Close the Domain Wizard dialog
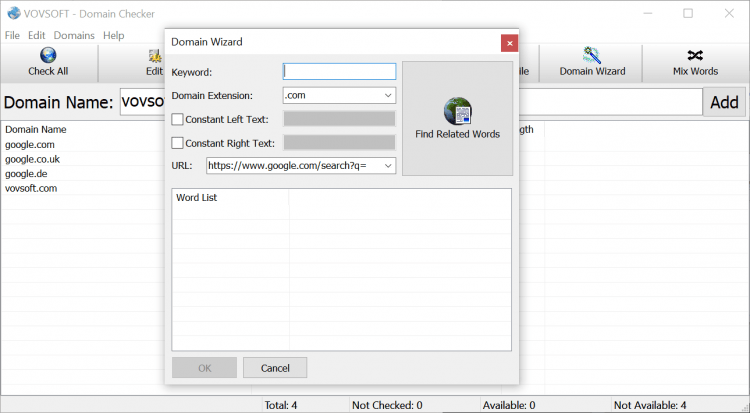The image size is (750, 413). [509, 43]
